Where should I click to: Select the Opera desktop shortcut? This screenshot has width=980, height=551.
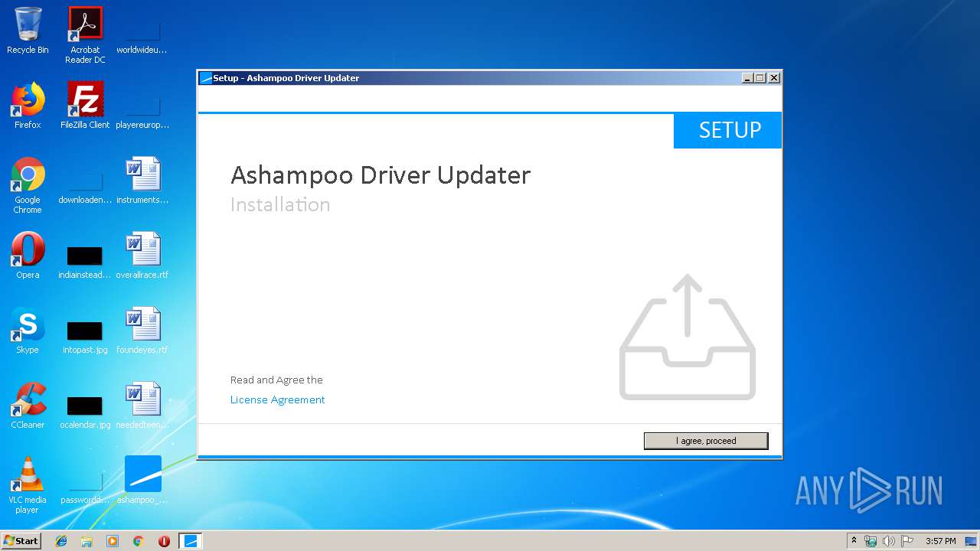click(28, 256)
